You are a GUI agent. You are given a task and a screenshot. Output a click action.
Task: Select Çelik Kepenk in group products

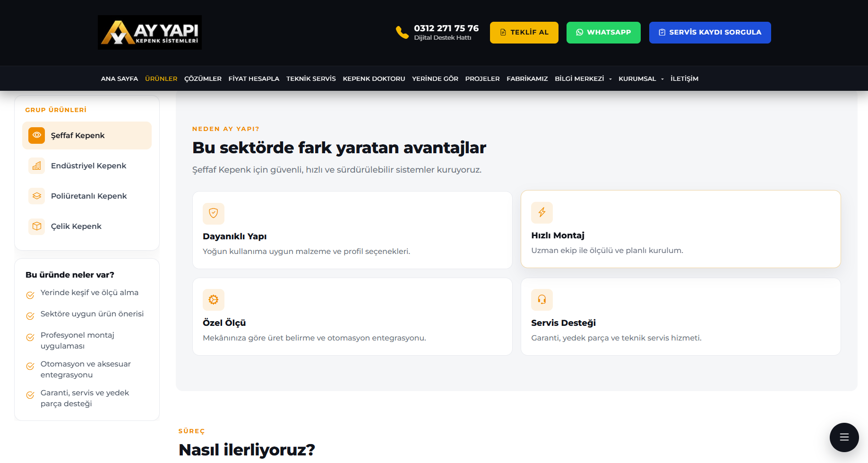tap(87, 226)
